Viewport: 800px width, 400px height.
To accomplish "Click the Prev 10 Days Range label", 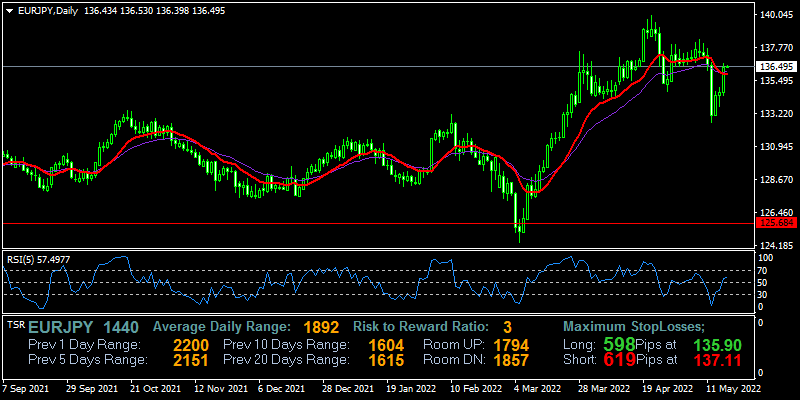I will tap(287, 344).
